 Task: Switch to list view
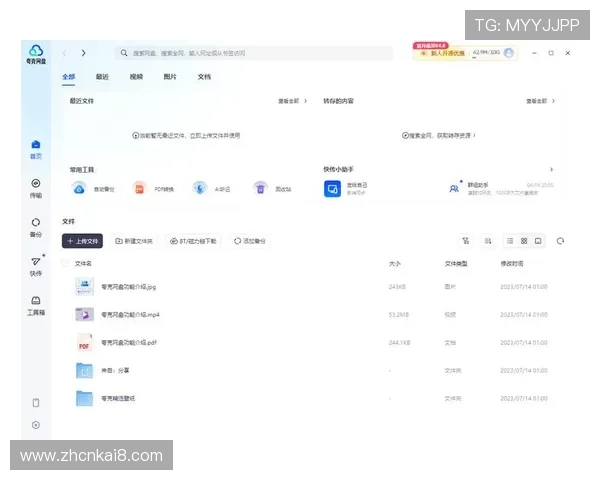click(x=510, y=241)
